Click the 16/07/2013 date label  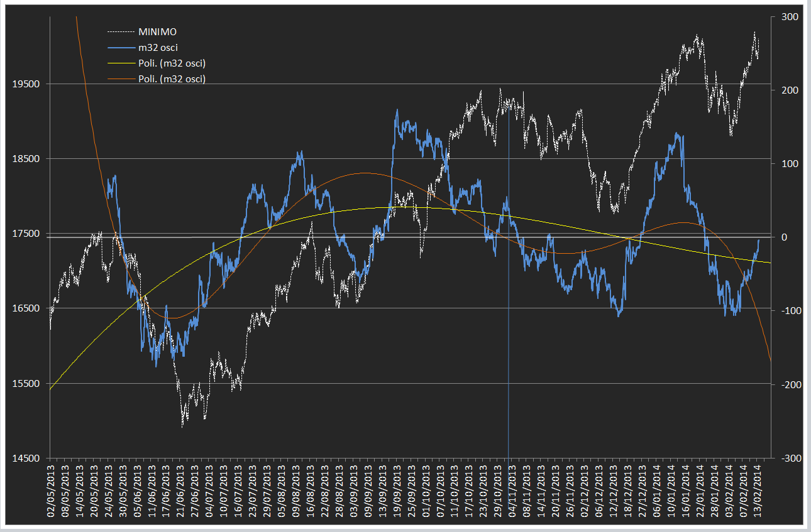pyautogui.click(x=239, y=491)
